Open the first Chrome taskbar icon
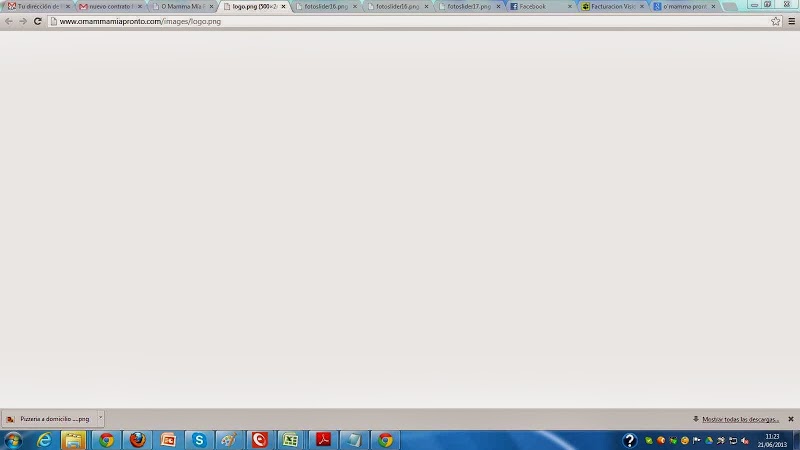This screenshot has width=800, height=450. click(x=106, y=440)
